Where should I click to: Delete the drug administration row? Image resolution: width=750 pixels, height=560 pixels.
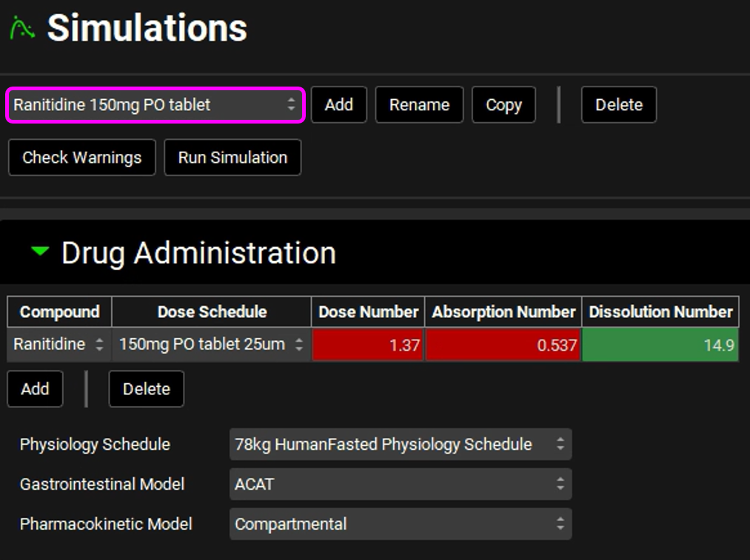point(146,389)
